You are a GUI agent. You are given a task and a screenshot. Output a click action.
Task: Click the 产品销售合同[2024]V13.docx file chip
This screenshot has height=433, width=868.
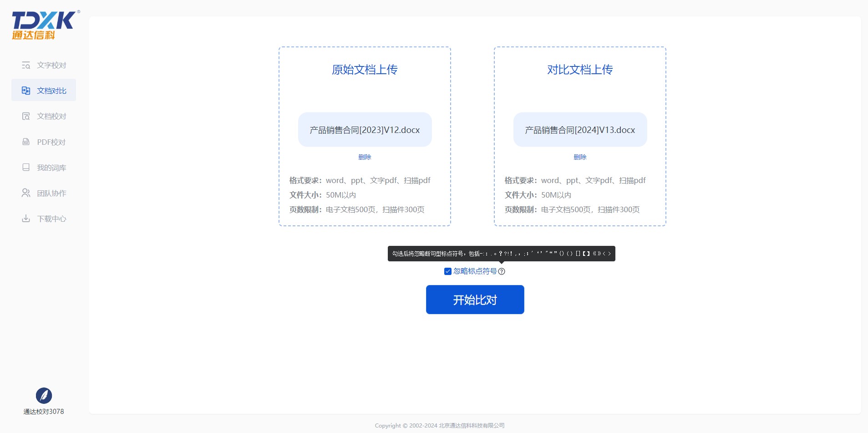[580, 130]
